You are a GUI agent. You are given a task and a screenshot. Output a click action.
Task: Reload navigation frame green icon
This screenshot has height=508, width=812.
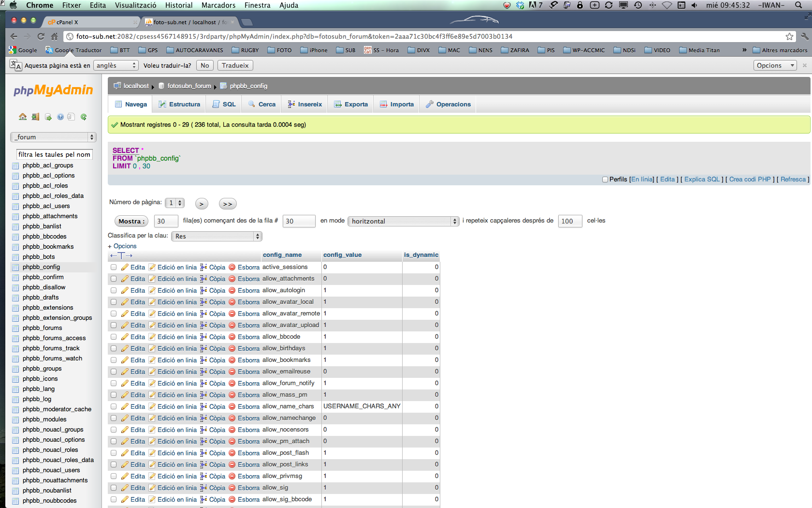point(84,117)
